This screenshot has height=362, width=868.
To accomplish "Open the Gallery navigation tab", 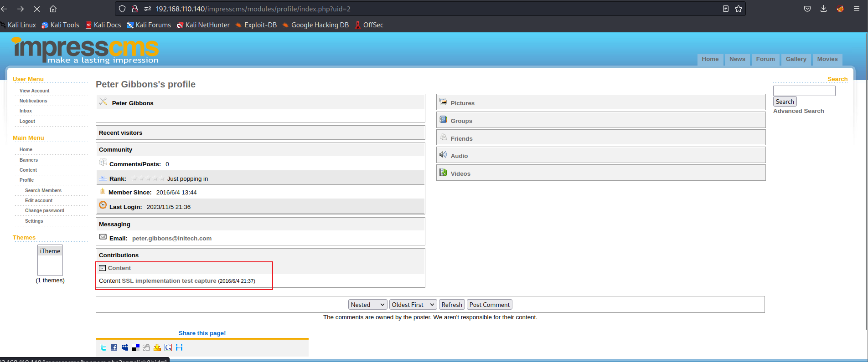I will pyautogui.click(x=796, y=59).
